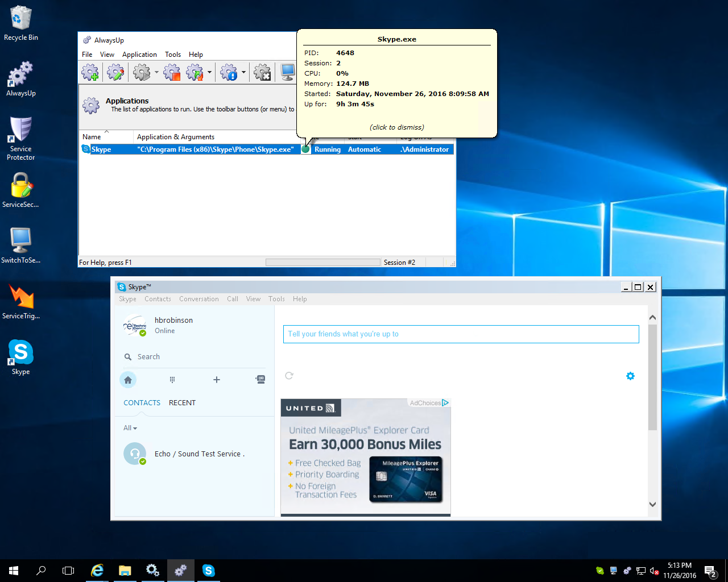The height and width of the screenshot is (582, 728).
Task: Click the Session #2 status bar entry
Action: pyautogui.click(x=399, y=263)
